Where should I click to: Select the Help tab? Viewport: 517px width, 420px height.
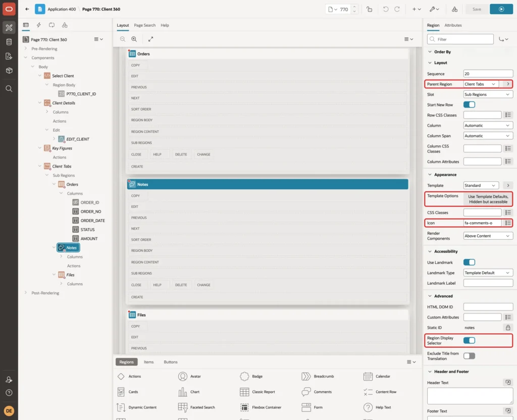point(165,25)
